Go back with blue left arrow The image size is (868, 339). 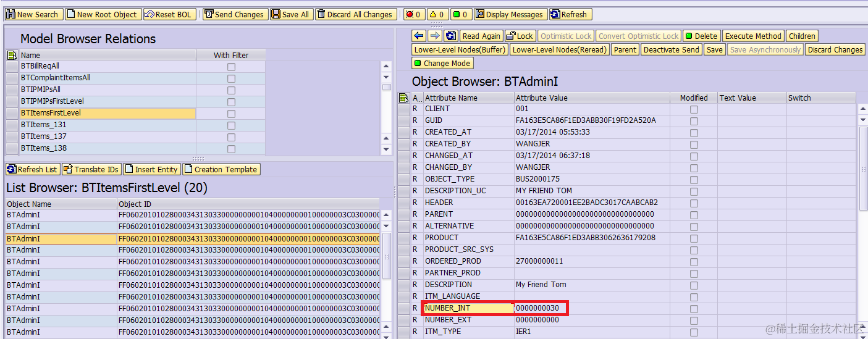(x=419, y=36)
